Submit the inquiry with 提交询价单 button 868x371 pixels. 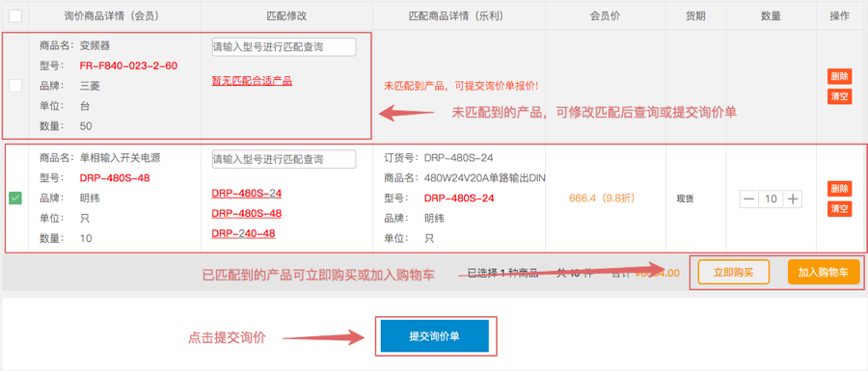point(435,336)
